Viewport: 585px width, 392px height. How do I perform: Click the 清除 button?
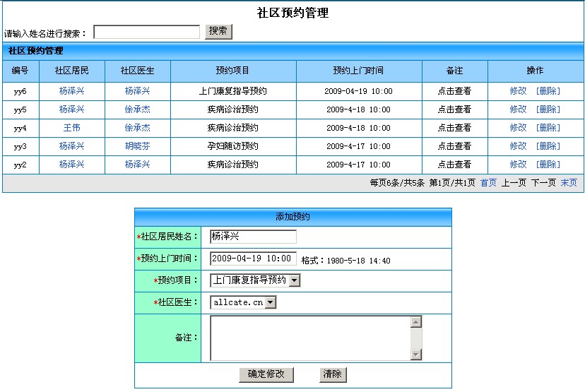click(x=333, y=374)
